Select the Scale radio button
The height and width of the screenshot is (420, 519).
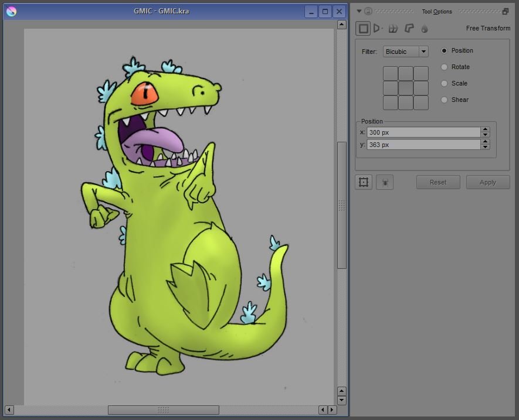(444, 83)
